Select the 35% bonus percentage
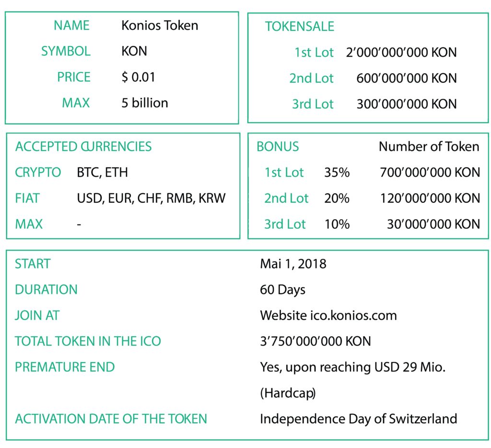Image resolution: width=491 pixels, height=448 pixels. [337, 173]
